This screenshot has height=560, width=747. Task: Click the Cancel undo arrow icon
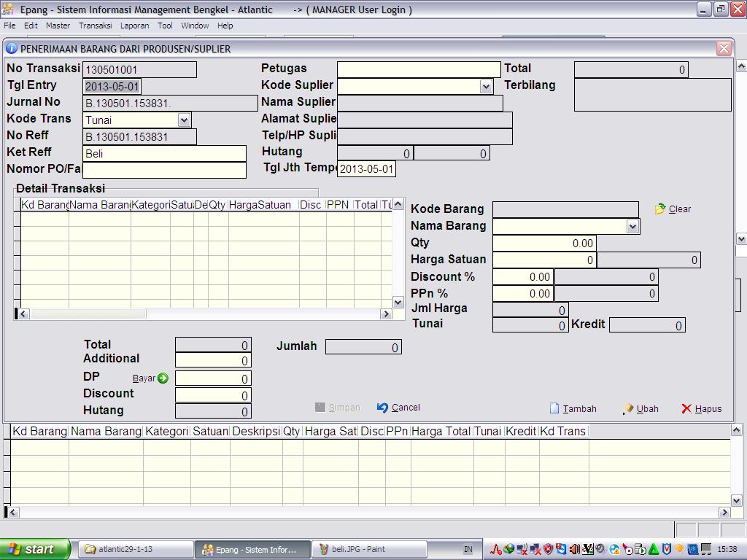382,408
